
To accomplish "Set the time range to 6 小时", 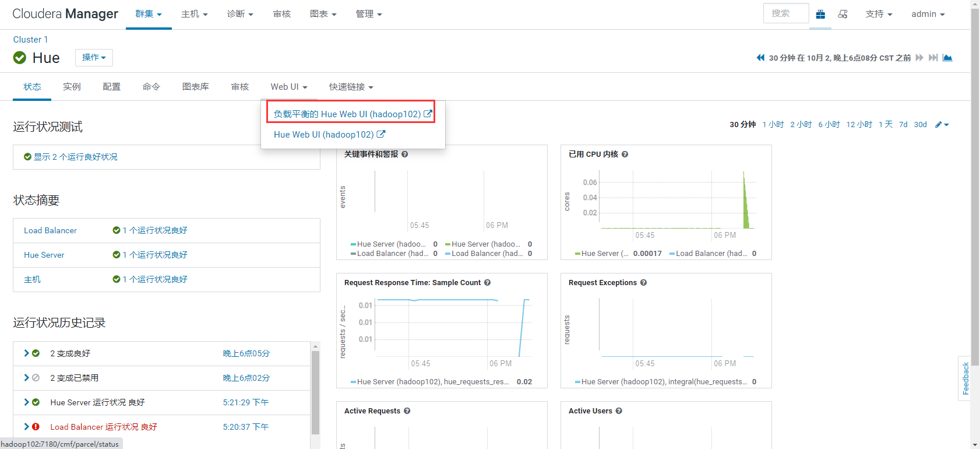I will (829, 125).
